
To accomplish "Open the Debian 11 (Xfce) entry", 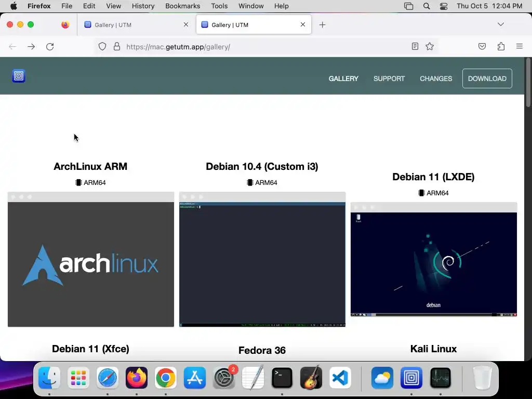I will (90, 349).
